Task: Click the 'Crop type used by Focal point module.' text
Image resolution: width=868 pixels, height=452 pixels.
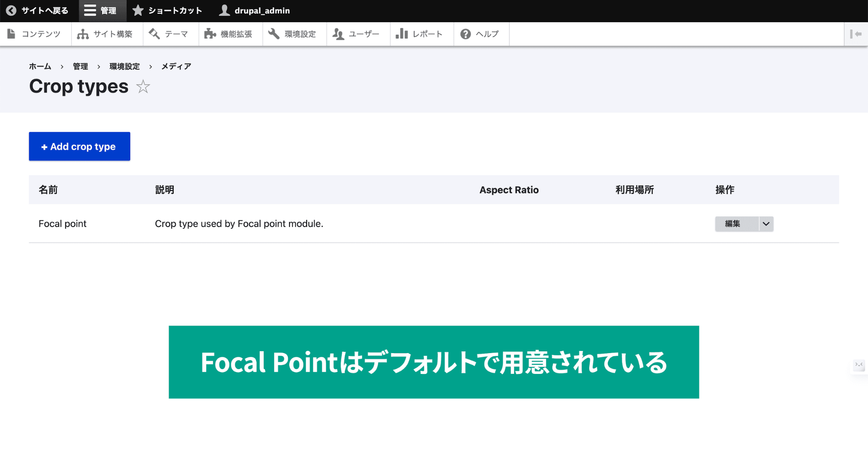Action: point(239,224)
